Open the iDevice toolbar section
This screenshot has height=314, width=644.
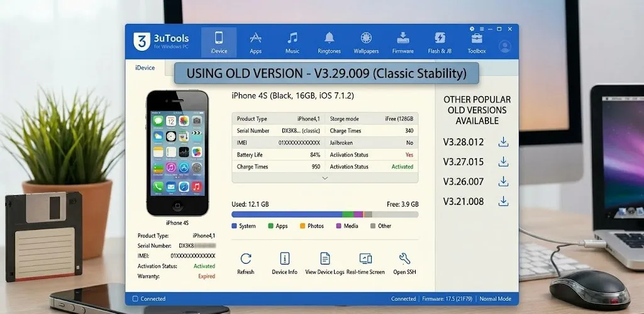coord(218,42)
